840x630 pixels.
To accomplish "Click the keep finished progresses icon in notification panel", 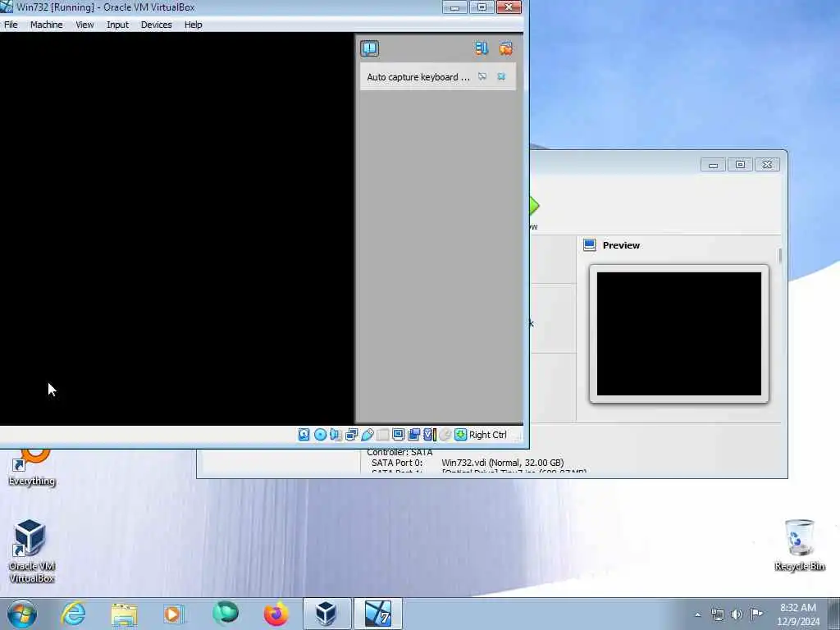I will [481, 48].
